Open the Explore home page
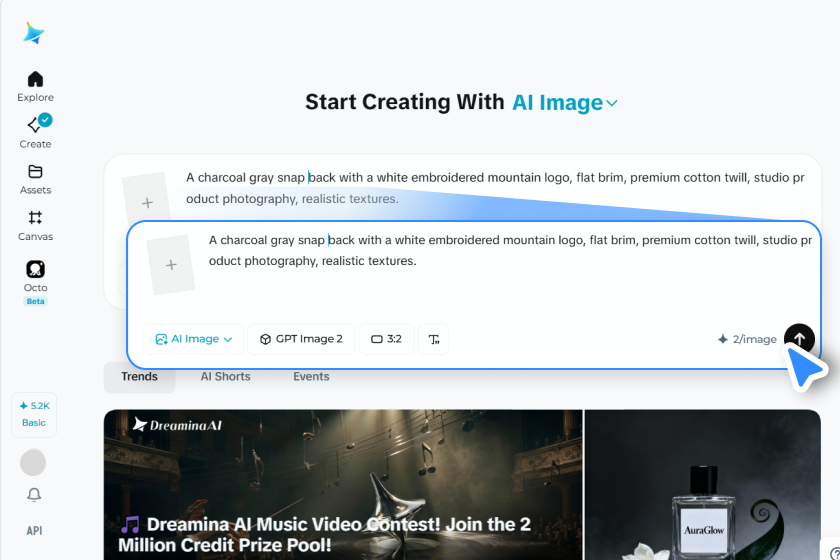The image size is (840, 560). 35,86
